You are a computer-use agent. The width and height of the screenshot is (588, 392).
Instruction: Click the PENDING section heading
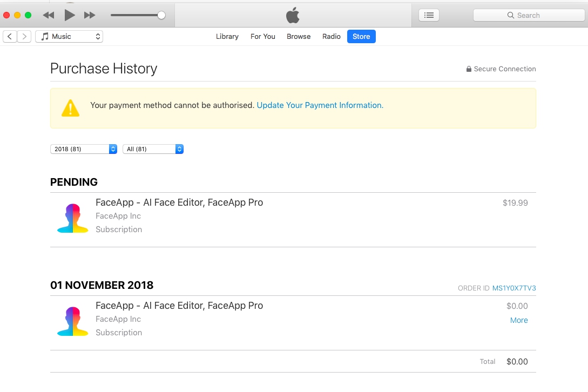pyautogui.click(x=74, y=182)
